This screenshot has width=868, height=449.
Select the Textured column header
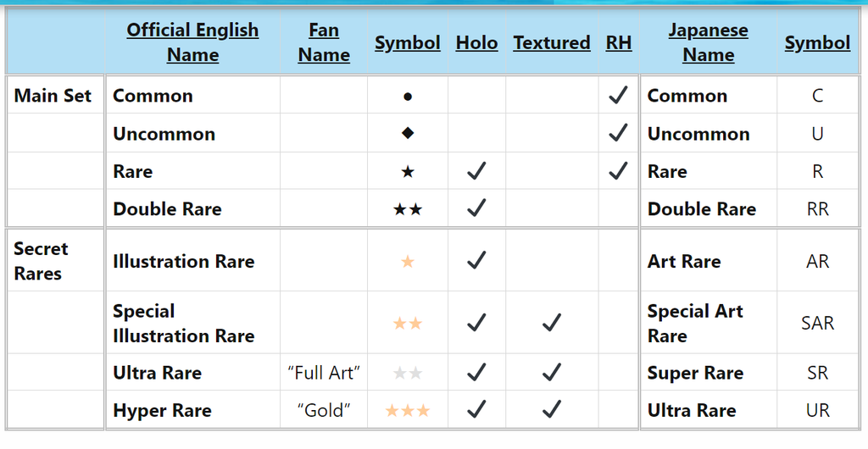pyautogui.click(x=552, y=43)
